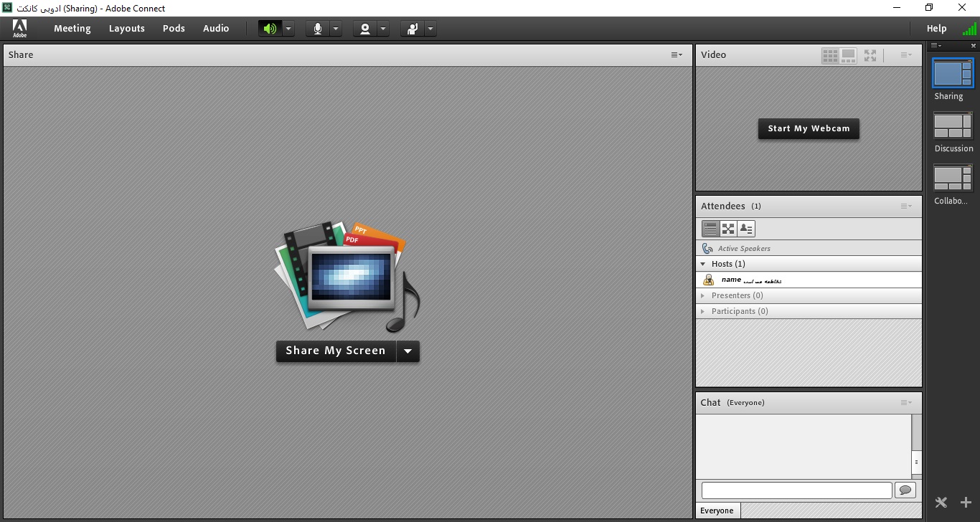The height and width of the screenshot is (522, 980).
Task: Expand the Presenters (0) group
Action: click(703, 295)
